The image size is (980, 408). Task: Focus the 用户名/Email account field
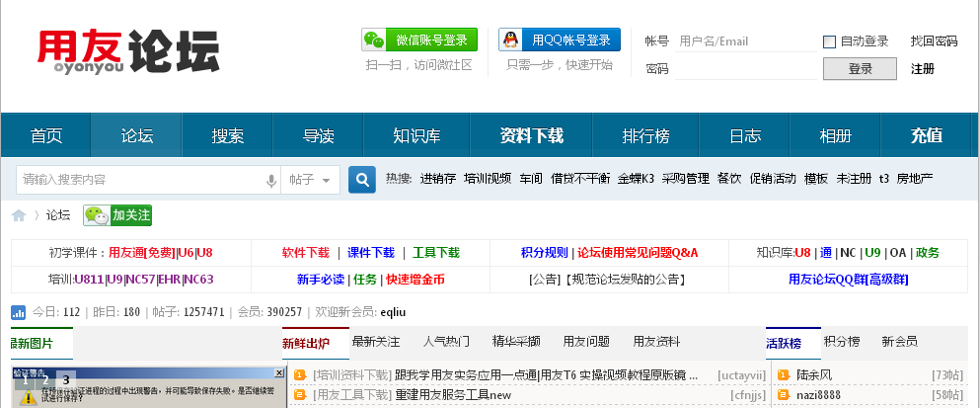click(746, 41)
